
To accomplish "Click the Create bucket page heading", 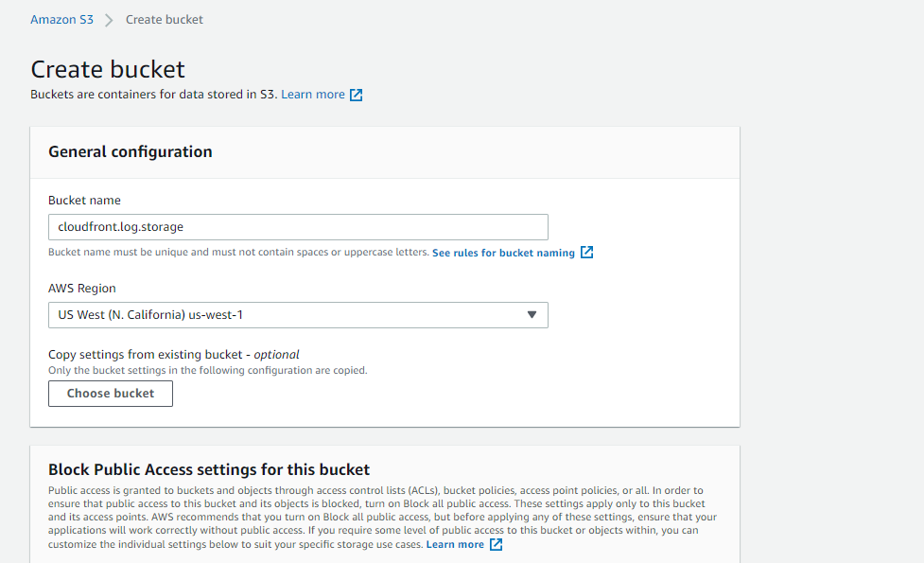I will click(x=108, y=69).
